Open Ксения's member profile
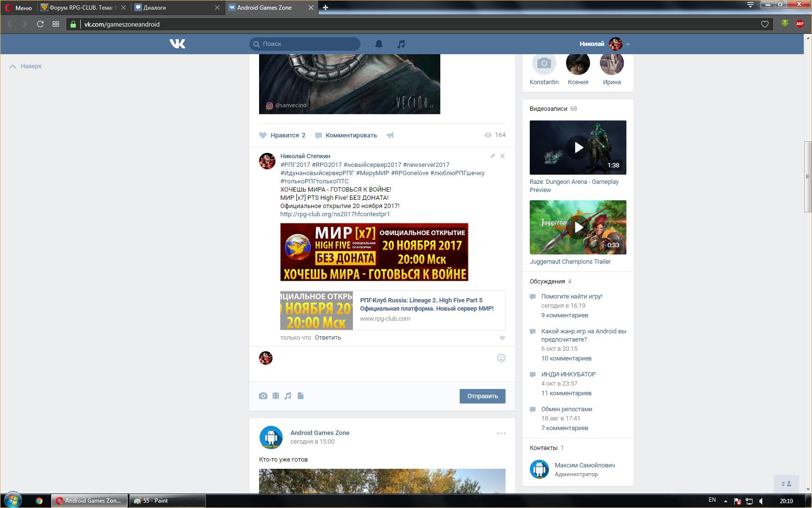 pos(578,70)
